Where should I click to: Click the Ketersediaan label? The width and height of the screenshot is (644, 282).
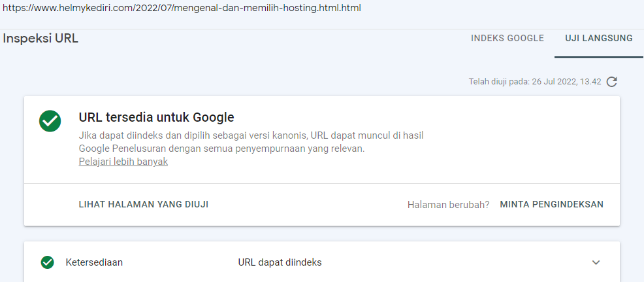point(94,262)
